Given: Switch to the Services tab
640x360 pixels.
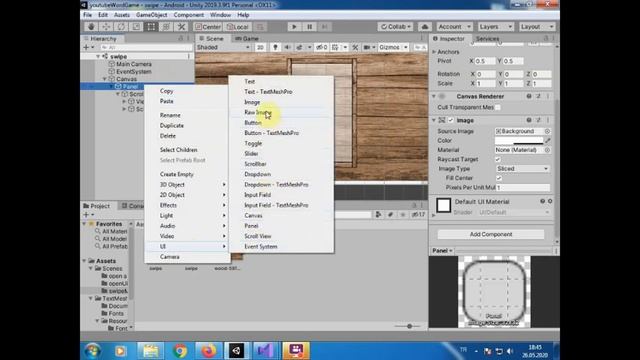Looking at the screenshot, I should pos(488,38).
